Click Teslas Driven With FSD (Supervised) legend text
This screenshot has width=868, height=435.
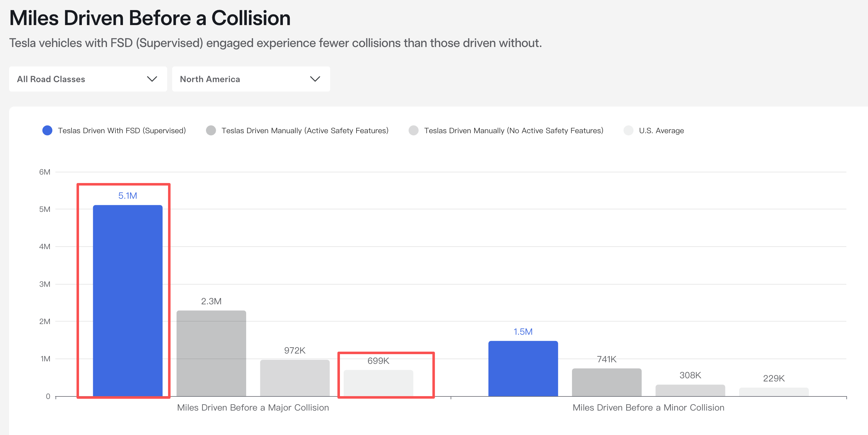[122, 130]
